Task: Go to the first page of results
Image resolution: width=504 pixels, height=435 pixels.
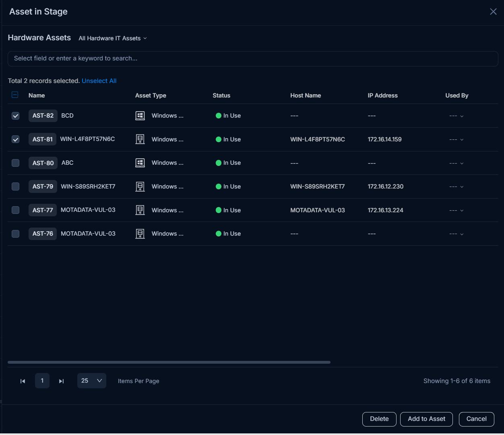Action: (23, 381)
